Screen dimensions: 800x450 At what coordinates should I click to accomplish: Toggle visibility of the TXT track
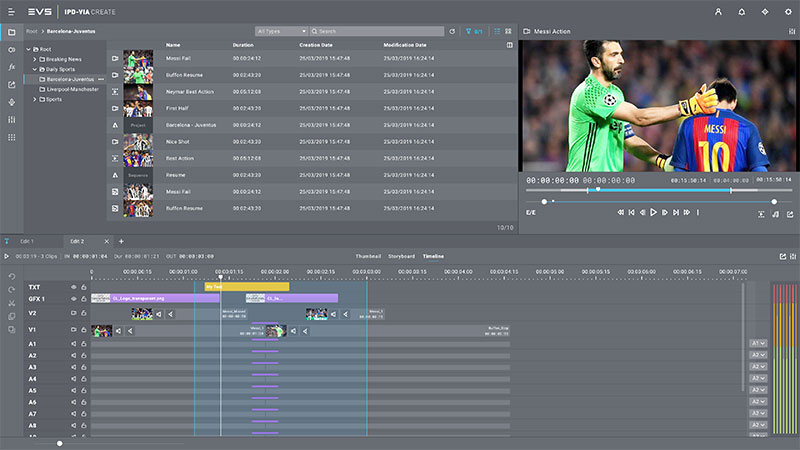73,287
